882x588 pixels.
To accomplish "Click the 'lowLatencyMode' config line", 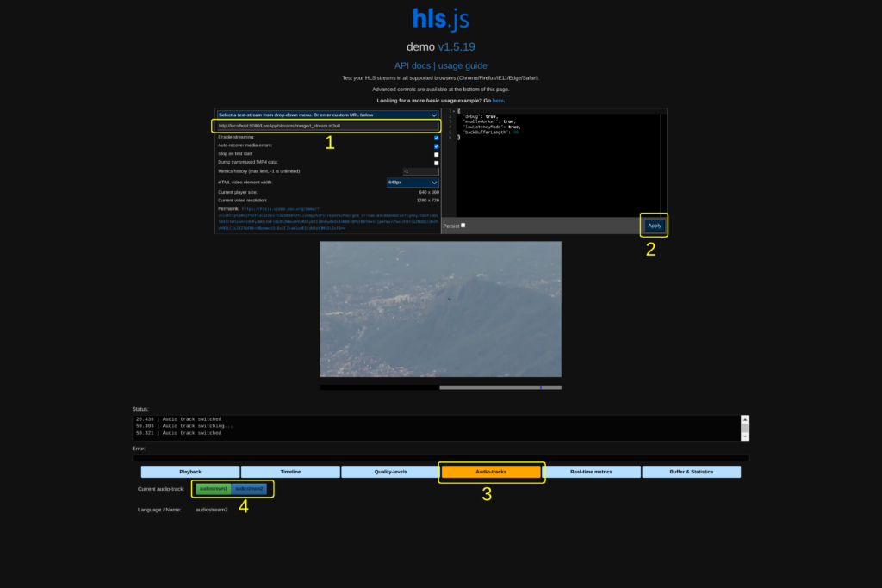I will tap(492, 127).
